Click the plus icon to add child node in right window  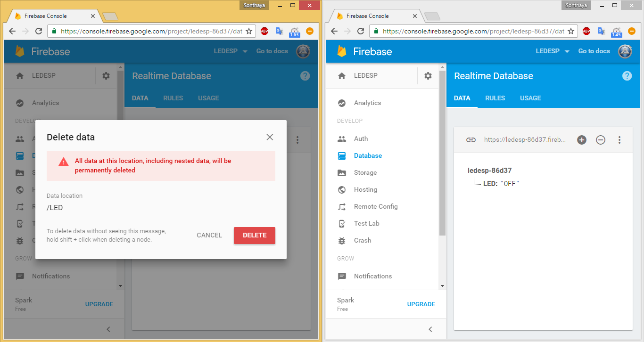pyautogui.click(x=582, y=140)
